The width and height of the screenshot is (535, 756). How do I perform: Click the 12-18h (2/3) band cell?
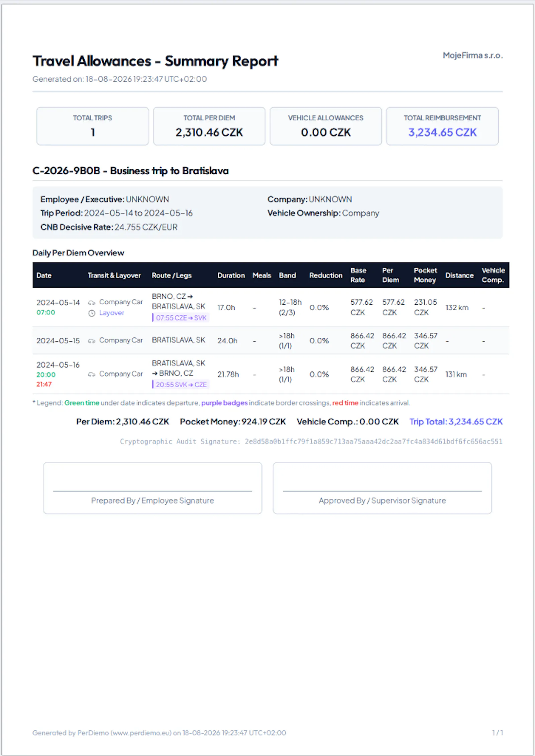click(290, 307)
